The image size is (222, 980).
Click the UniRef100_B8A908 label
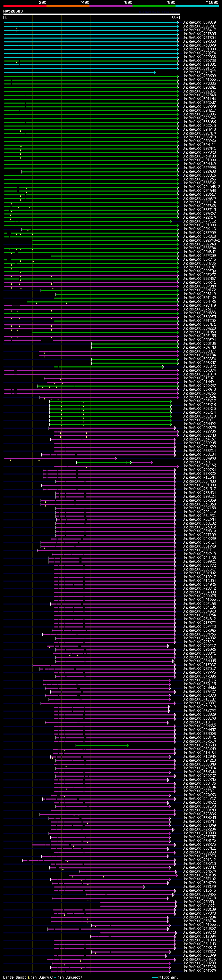point(199,459)
